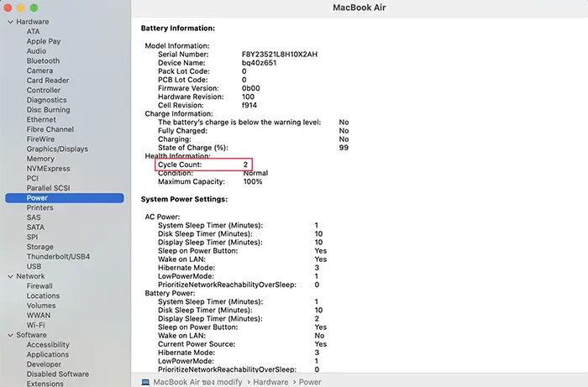
Task: Open the SATA entry
Action: pyautogui.click(x=35, y=227)
